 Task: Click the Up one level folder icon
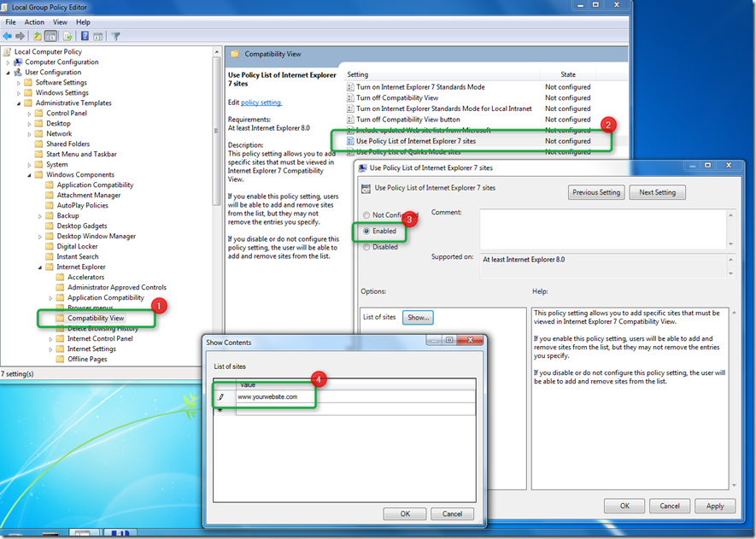pyautogui.click(x=37, y=36)
